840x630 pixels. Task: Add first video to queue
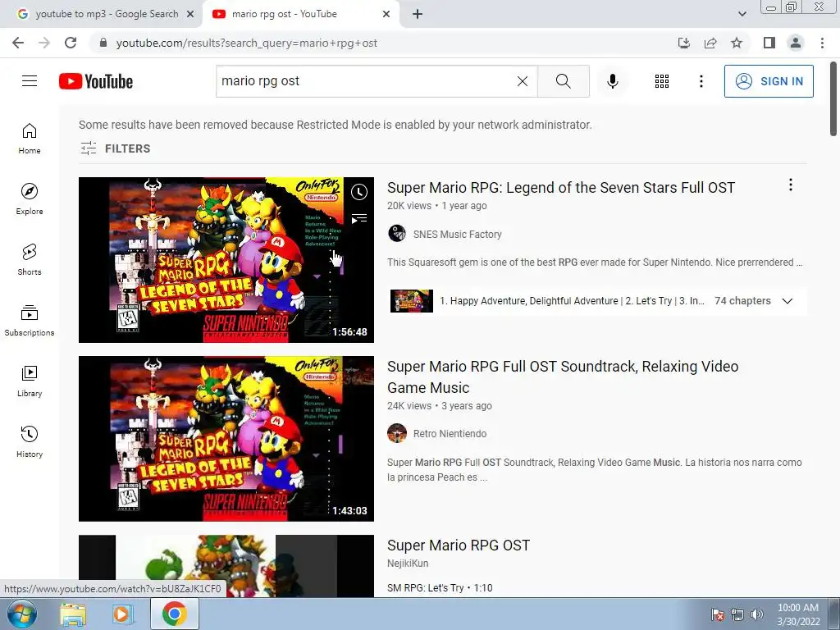pos(359,218)
